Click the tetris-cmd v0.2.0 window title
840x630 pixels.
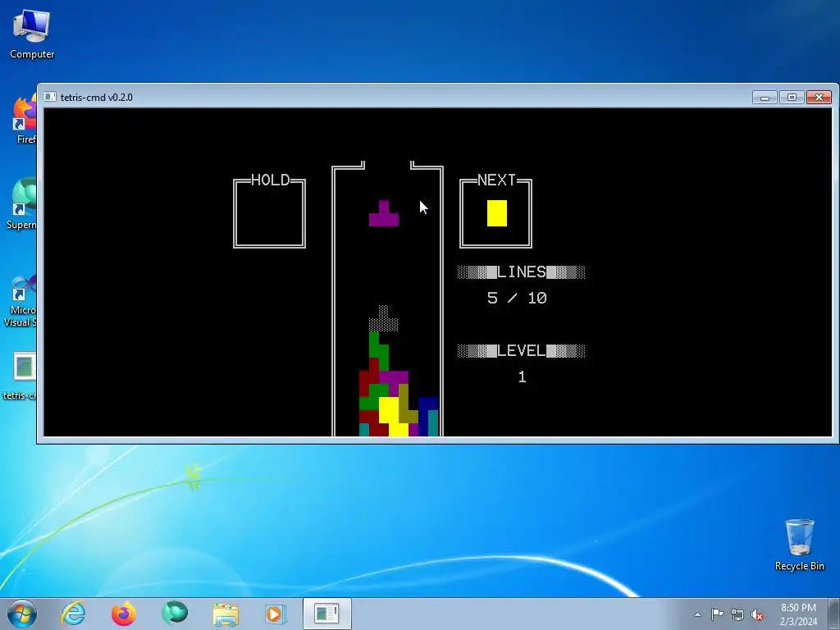97,98
